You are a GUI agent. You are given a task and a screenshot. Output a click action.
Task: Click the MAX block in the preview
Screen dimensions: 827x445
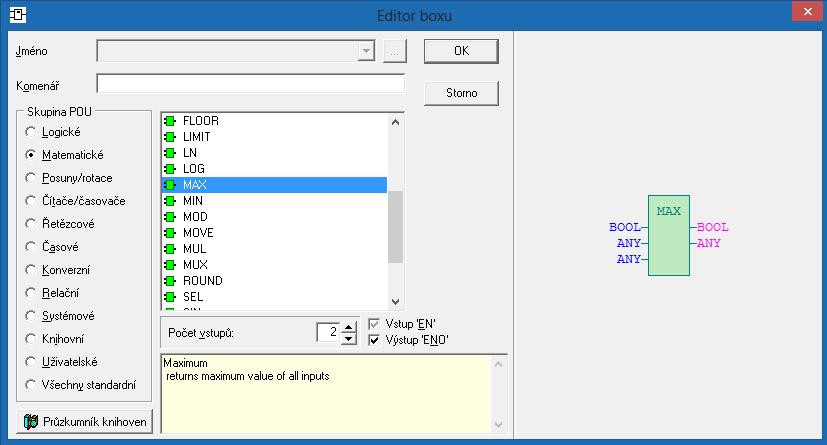(669, 235)
